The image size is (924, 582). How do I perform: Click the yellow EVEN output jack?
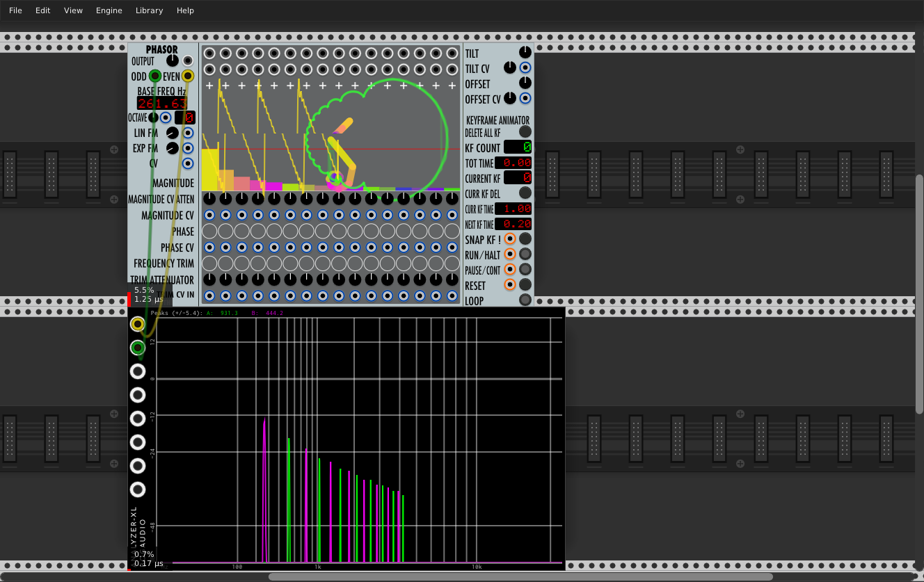click(x=188, y=76)
